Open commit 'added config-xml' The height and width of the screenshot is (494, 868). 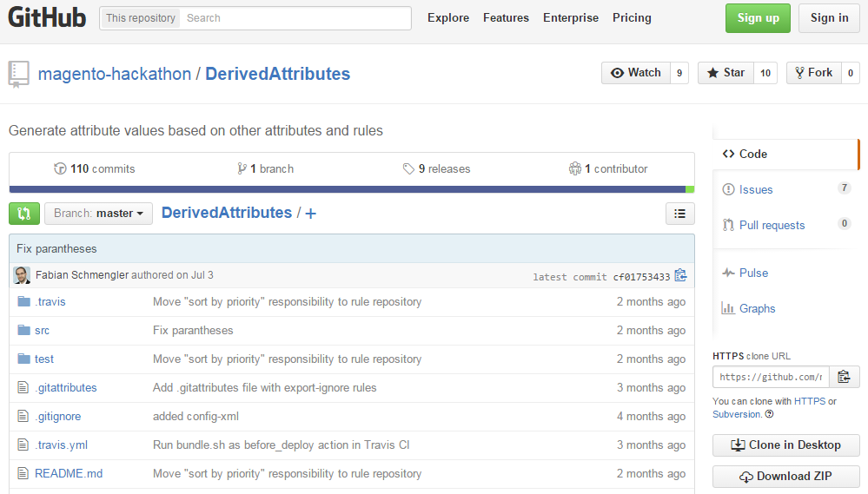[196, 417]
